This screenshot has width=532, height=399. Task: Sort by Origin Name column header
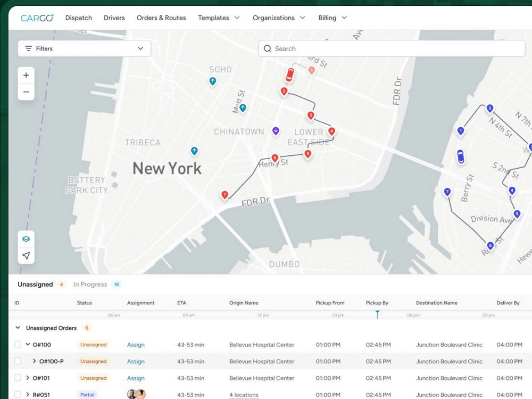(244, 303)
